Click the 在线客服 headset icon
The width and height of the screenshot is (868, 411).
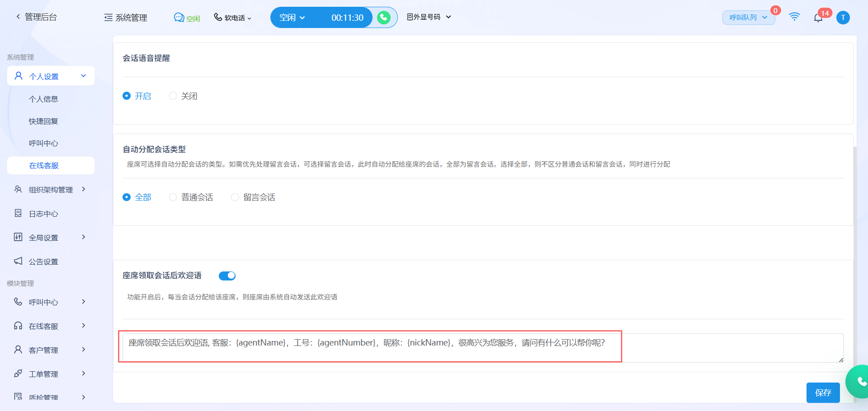coord(18,326)
